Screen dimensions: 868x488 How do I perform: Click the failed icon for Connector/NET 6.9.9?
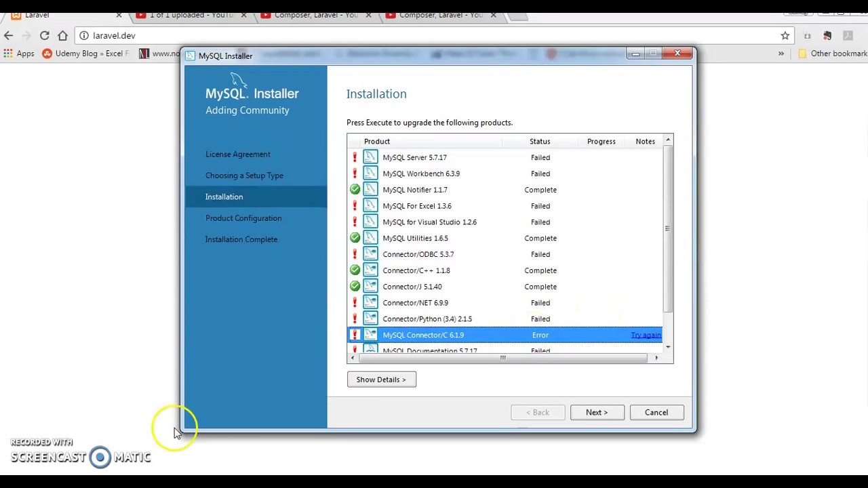tap(355, 303)
